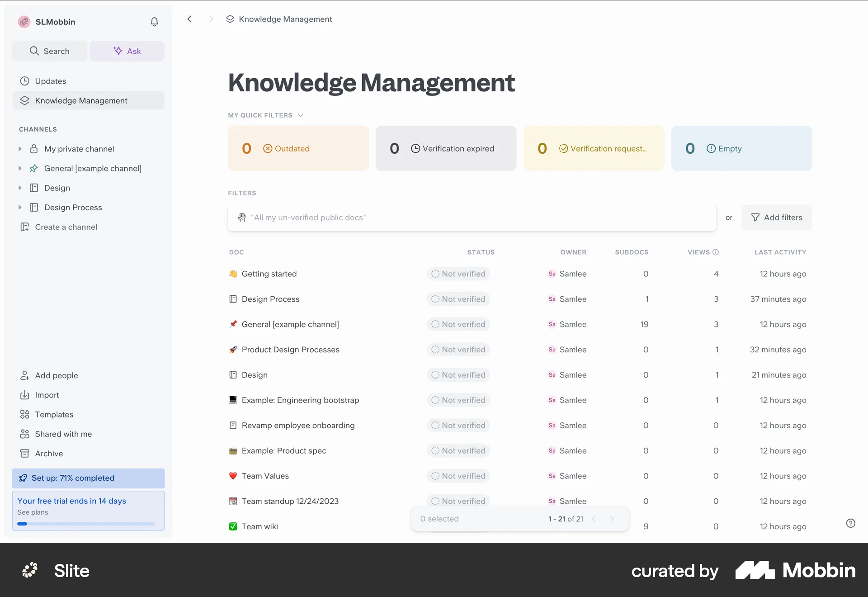Select Knowledge Management in sidebar
Image resolution: width=868 pixels, height=597 pixels.
click(81, 100)
